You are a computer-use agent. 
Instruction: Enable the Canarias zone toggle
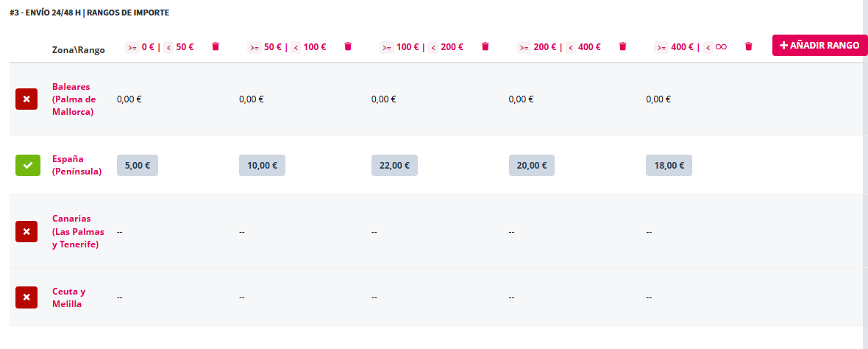pos(26,231)
